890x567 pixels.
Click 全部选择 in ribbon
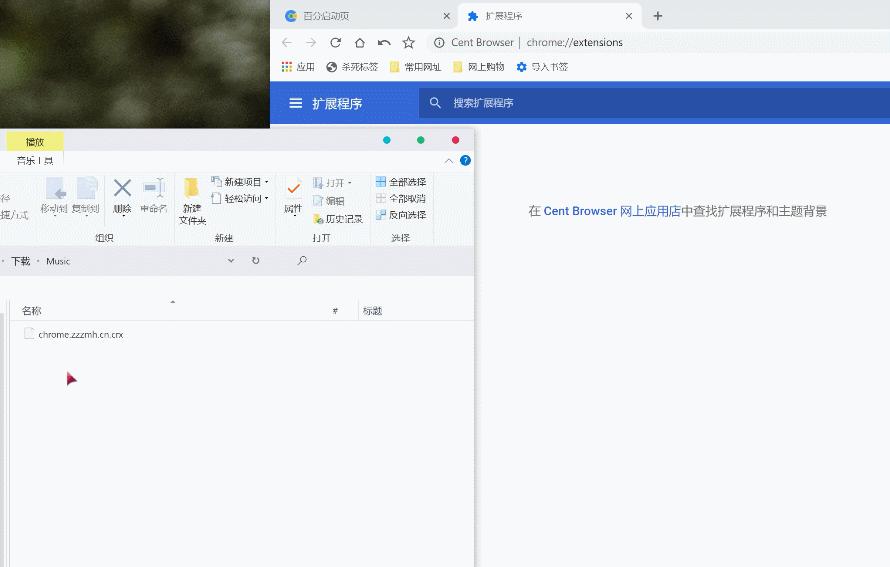pyautogui.click(x=401, y=182)
